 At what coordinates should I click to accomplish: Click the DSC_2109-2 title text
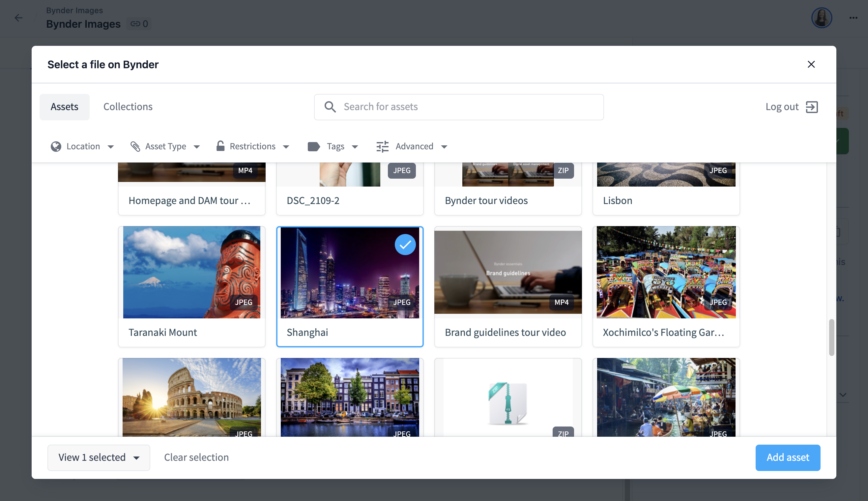[x=313, y=201]
